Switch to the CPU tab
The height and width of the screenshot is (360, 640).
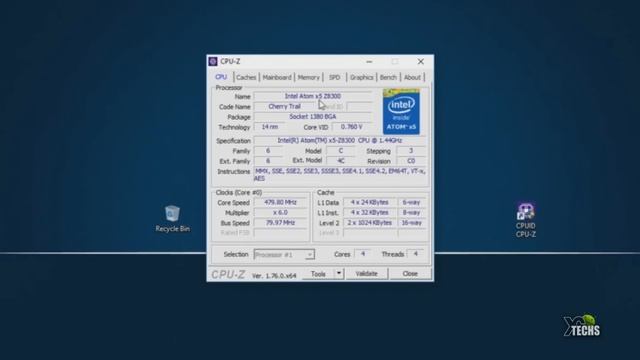coord(221,77)
